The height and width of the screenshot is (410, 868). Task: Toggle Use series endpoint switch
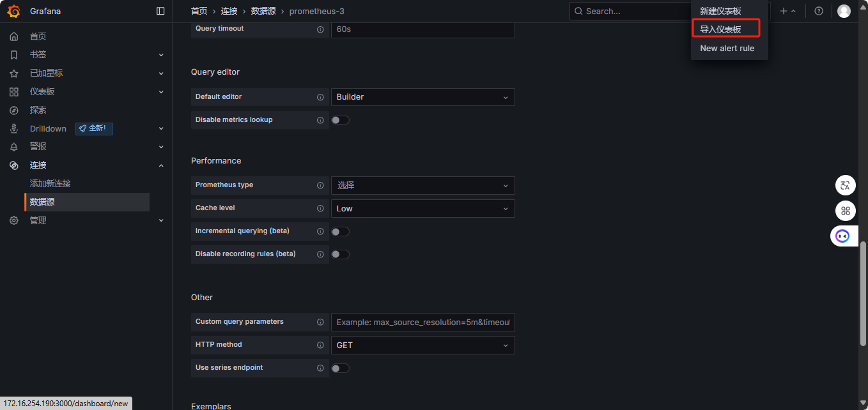tap(340, 368)
